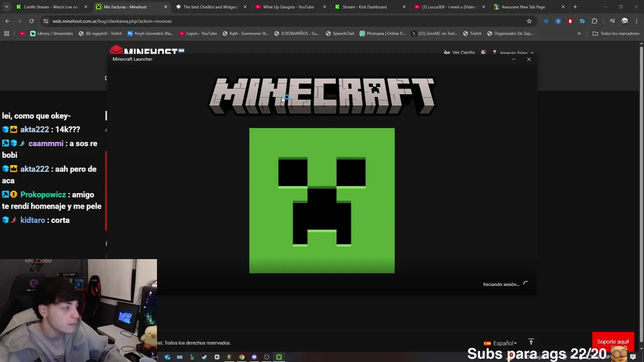This screenshot has height=362, width=644.
Task: Expand the tab search dropdown arrow
Action: pos(6,7)
